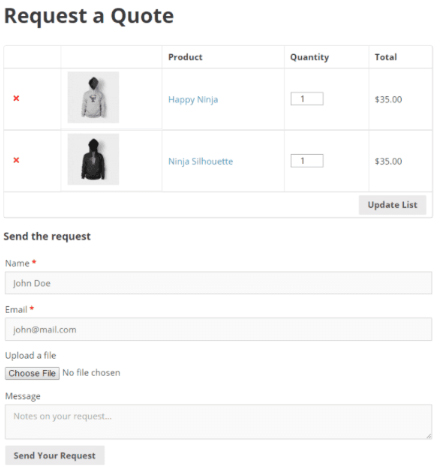Viewport: 440px width, 468px height.
Task: Remove Ninja Silhouette using red X icon
Action: click(16, 160)
